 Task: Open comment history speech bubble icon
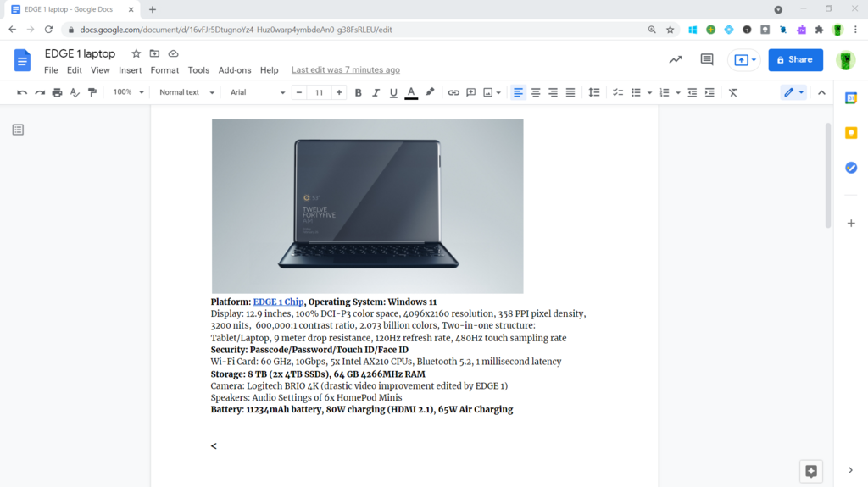[707, 60]
